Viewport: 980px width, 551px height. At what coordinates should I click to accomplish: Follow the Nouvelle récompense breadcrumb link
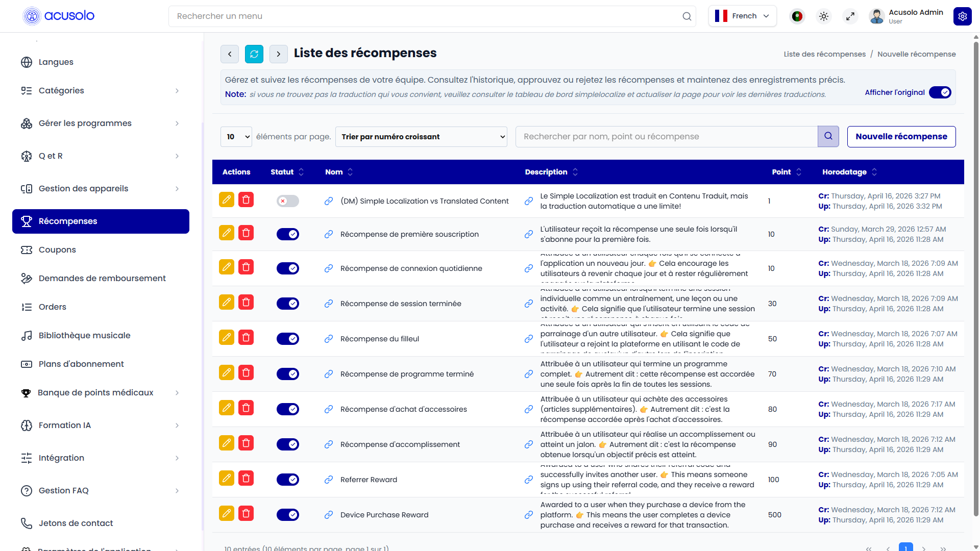coord(917,54)
